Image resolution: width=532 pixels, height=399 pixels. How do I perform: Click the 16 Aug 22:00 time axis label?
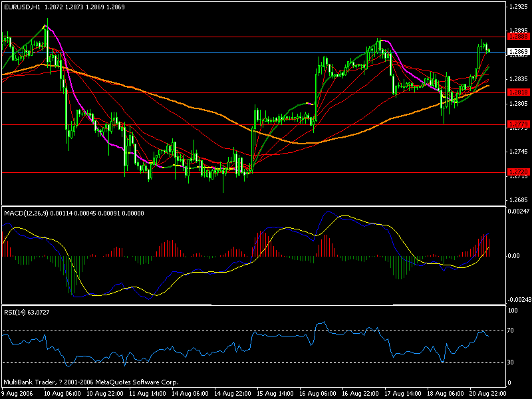[x=360, y=394]
